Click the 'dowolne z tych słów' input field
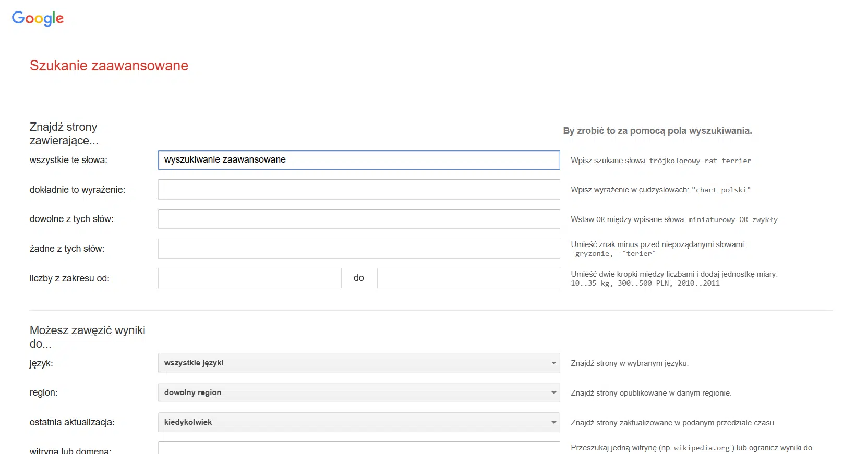The height and width of the screenshot is (454, 868). coord(359,219)
